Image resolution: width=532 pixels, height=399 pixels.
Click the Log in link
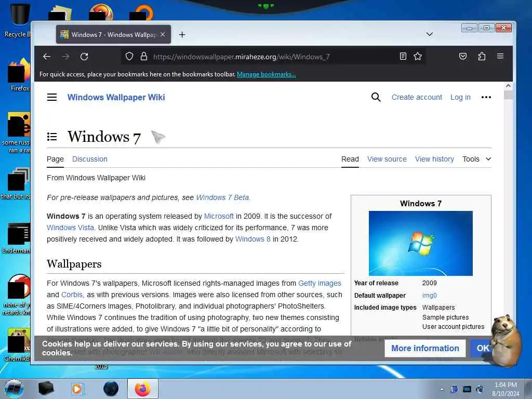460,97
